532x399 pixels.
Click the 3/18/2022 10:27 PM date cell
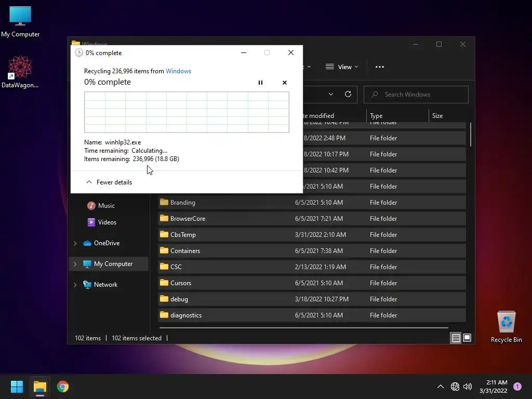(322, 299)
